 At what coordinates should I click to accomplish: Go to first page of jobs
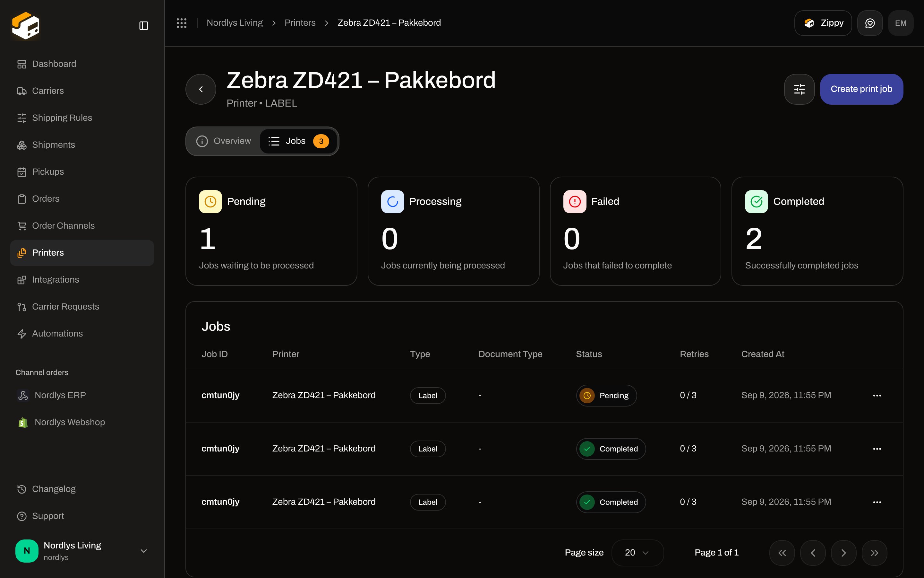click(x=782, y=553)
